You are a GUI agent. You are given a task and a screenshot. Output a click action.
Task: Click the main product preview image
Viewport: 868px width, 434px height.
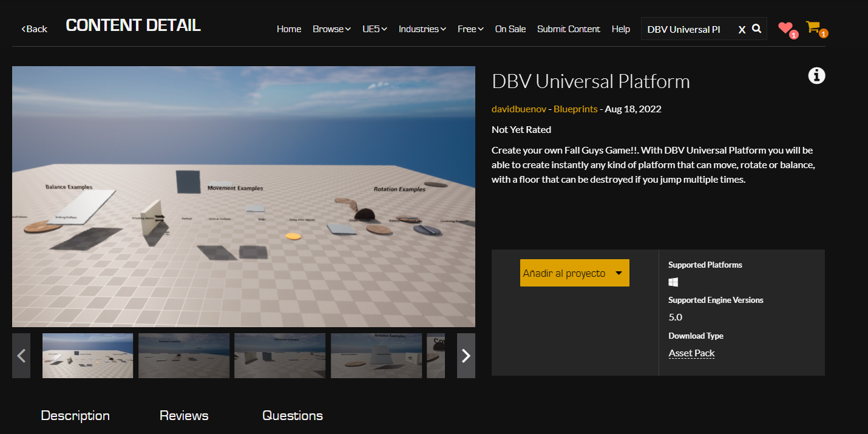pos(243,197)
